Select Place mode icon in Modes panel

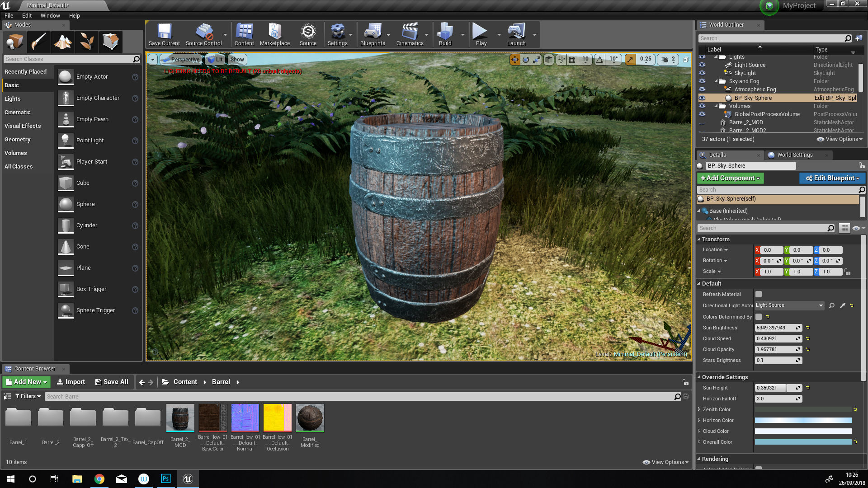(14, 42)
